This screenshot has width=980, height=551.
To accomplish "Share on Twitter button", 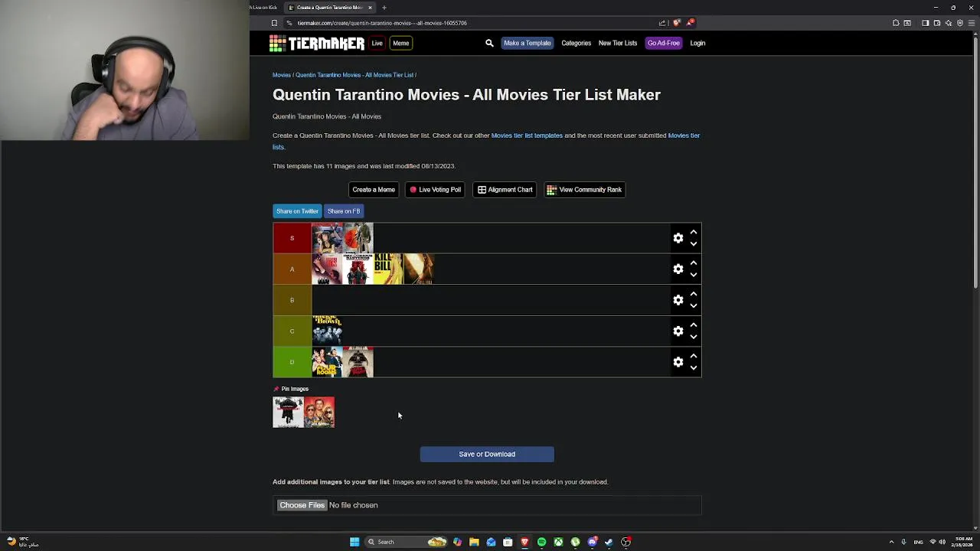I will (x=297, y=211).
